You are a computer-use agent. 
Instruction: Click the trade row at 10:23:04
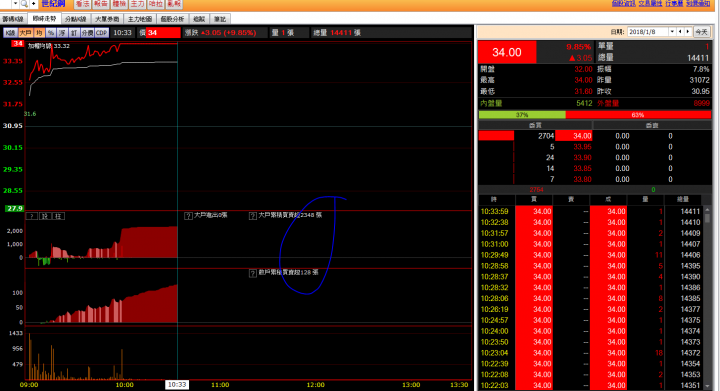pos(590,353)
